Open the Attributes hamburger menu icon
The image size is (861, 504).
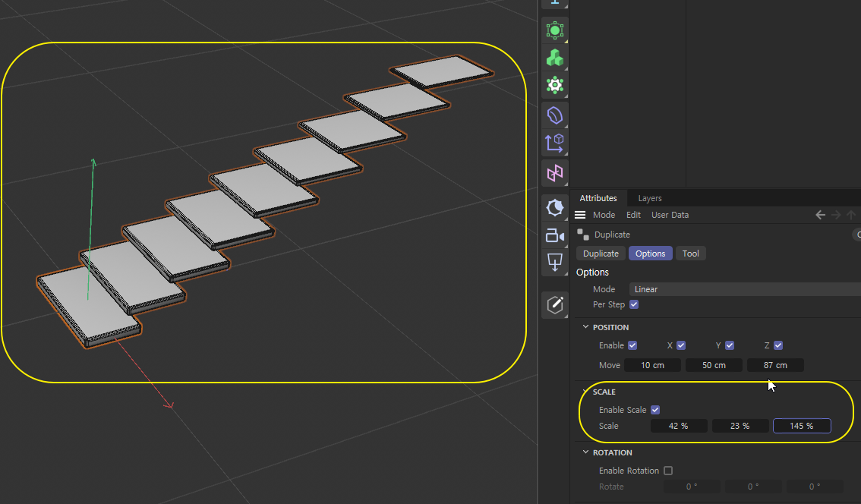(x=580, y=215)
